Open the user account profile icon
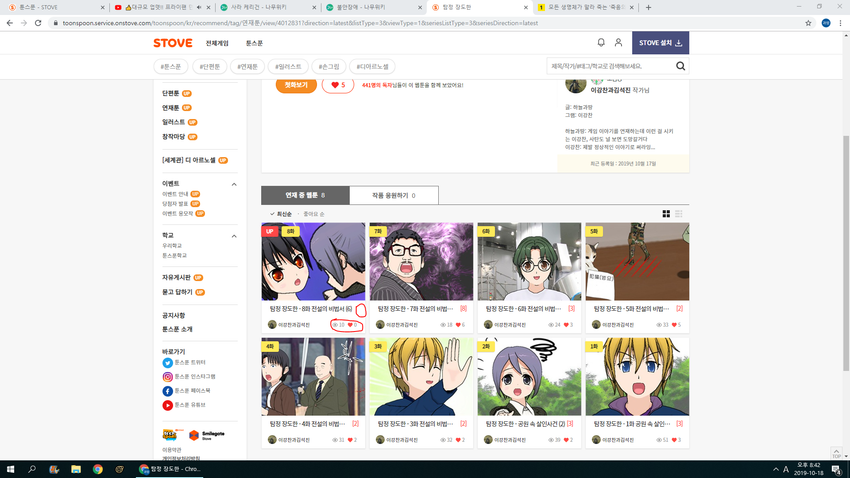This screenshot has height=478, width=850. (x=618, y=42)
